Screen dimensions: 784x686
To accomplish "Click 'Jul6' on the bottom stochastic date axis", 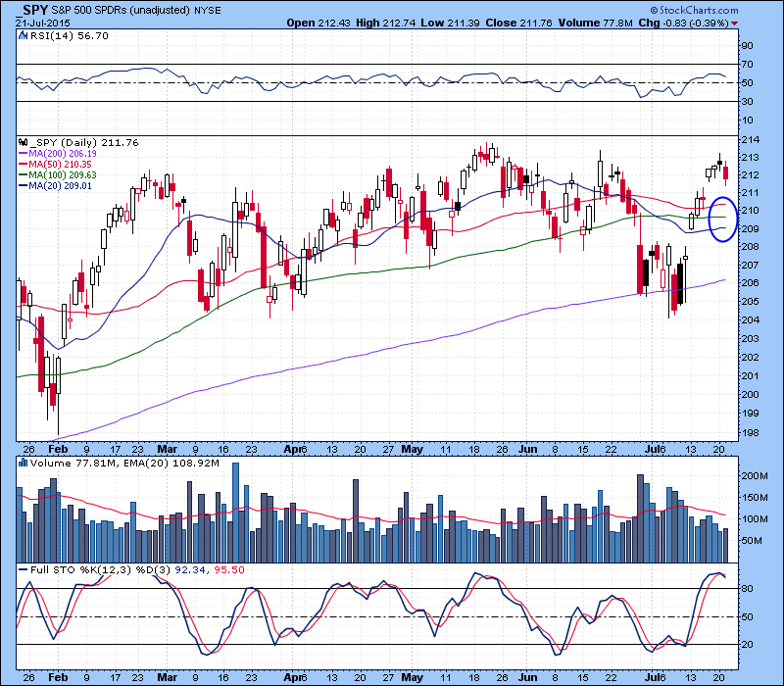I will [x=655, y=677].
